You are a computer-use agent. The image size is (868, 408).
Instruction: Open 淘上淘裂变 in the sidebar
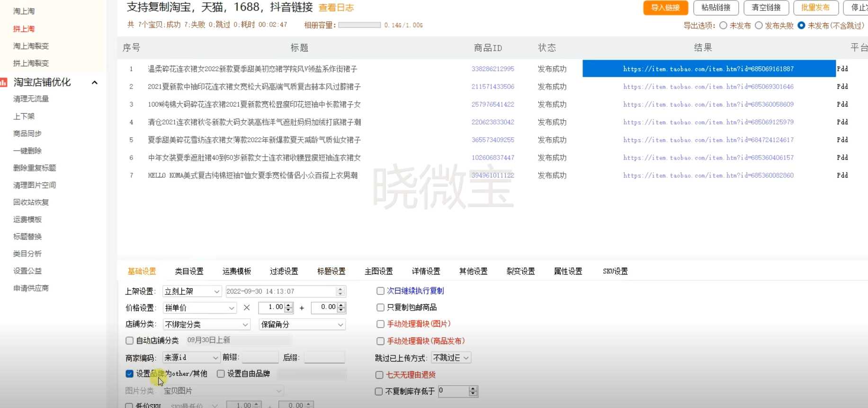pos(31,46)
